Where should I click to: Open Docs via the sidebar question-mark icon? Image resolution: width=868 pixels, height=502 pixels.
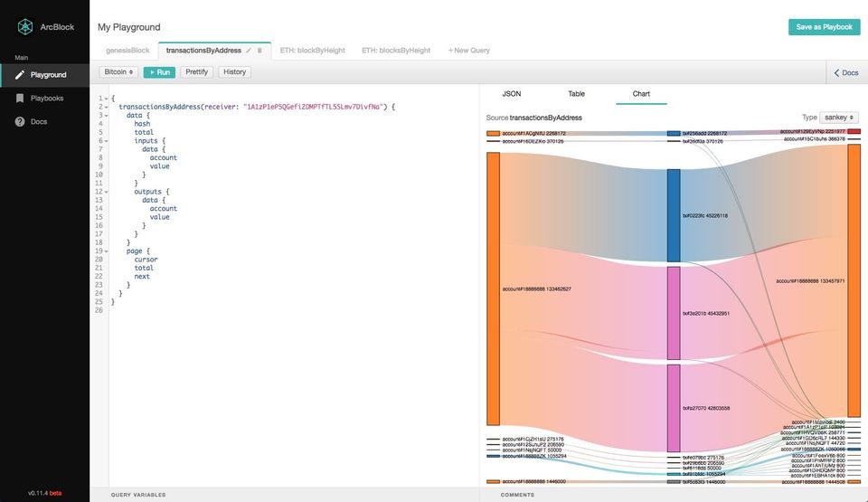click(x=20, y=121)
